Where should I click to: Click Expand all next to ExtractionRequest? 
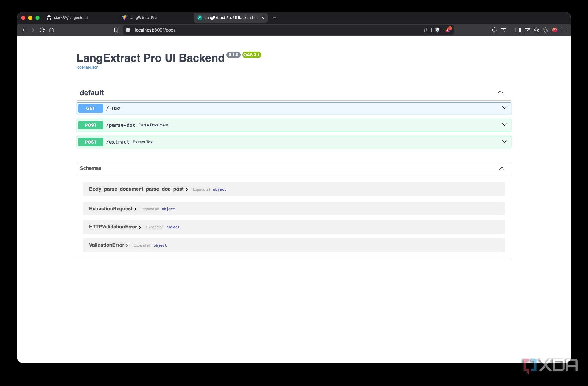pos(150,209)
